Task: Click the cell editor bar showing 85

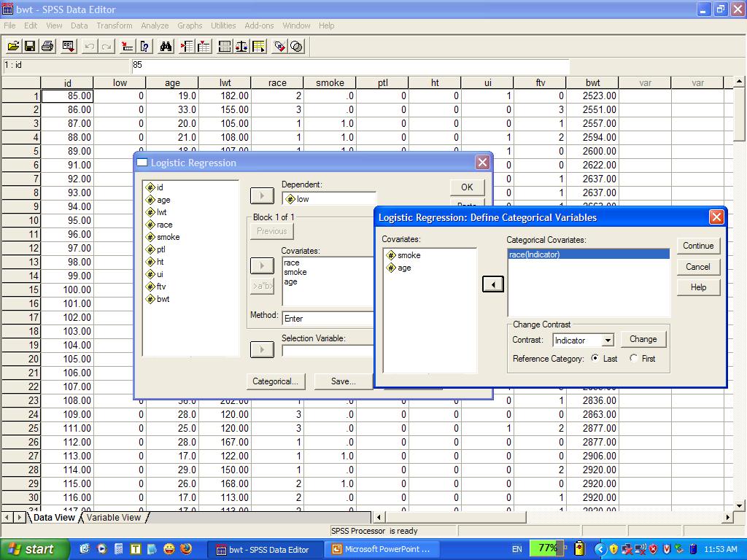Action: coord(350,65)
